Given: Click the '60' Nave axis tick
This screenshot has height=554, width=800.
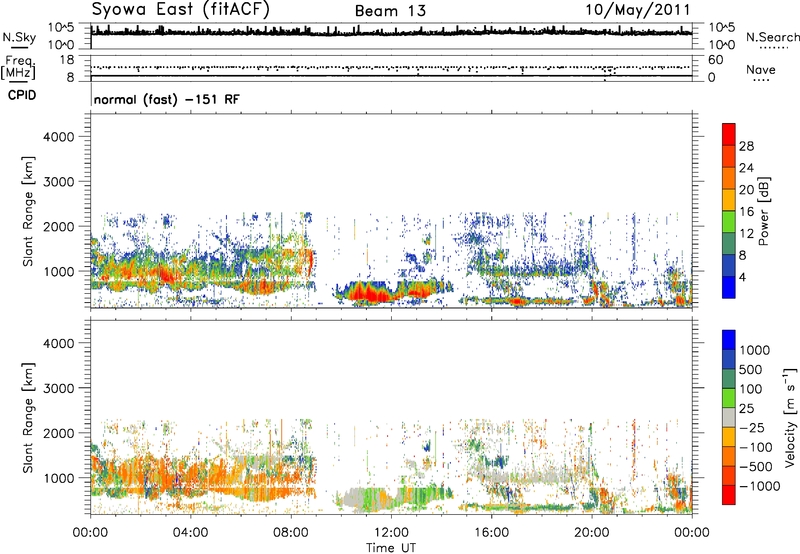Looking at the screenshot, I should pos(716,60).
